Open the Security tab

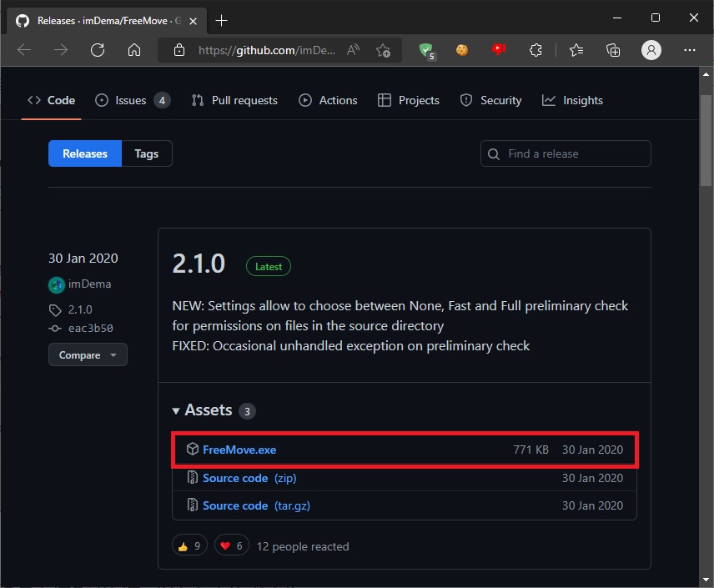tap(490, 100)
